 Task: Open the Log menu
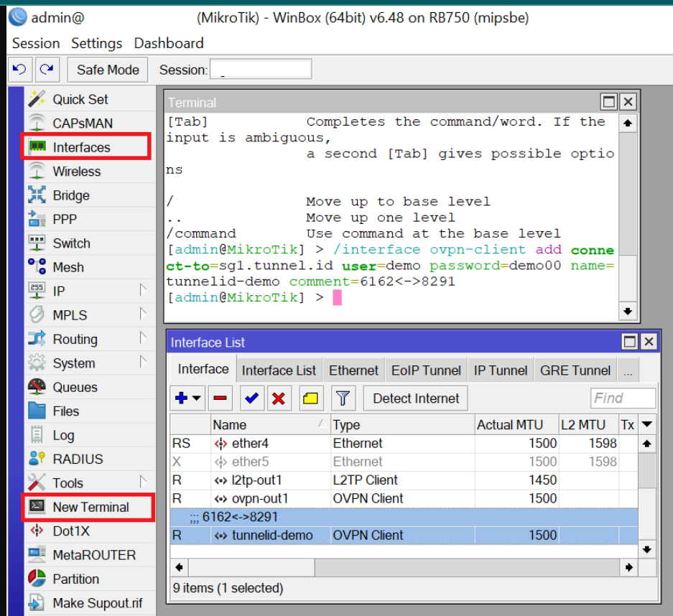90,435
